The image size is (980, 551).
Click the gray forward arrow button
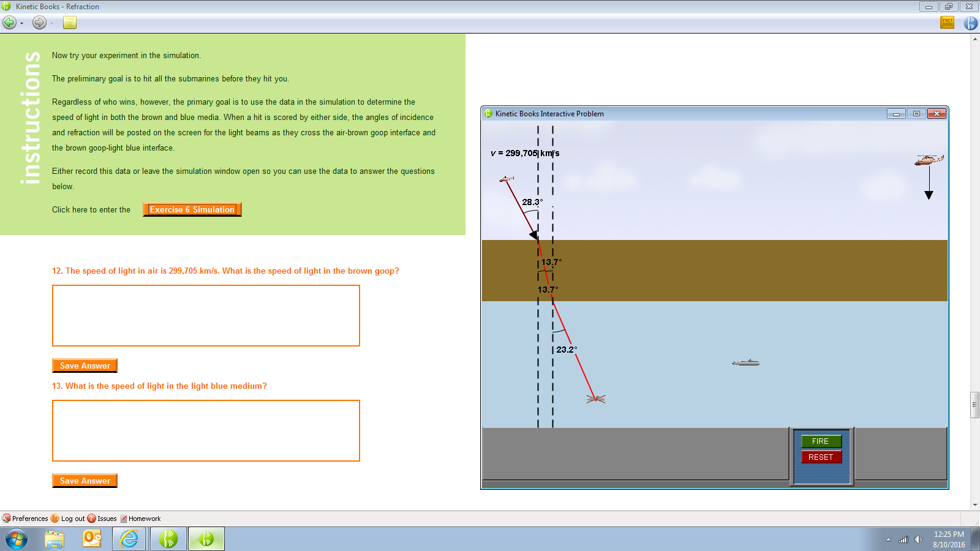click(39, 23)
